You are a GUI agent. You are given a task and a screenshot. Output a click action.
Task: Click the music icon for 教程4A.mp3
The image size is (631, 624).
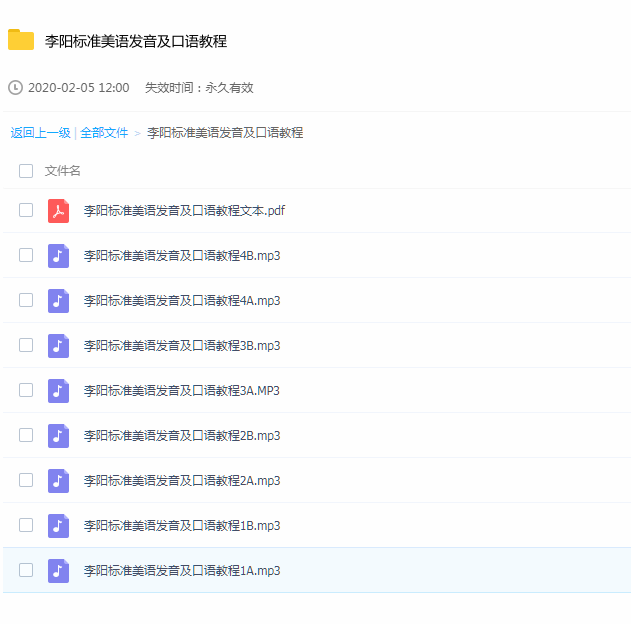pyautogui.click(x=58, y=301)
